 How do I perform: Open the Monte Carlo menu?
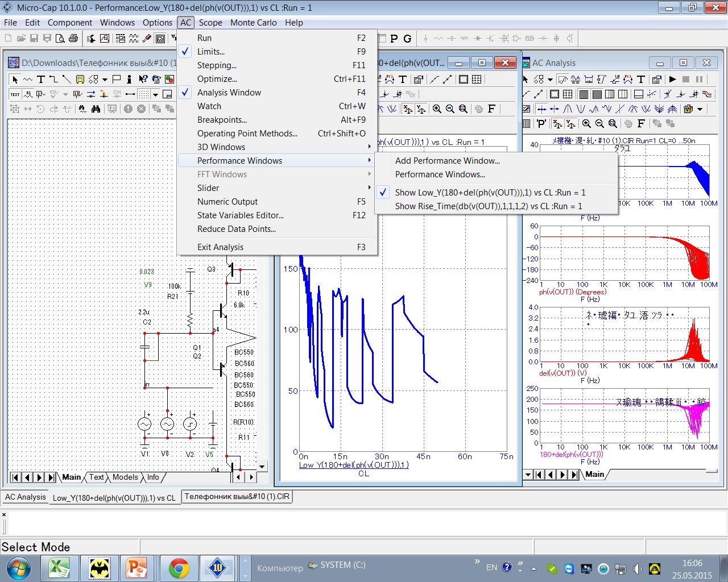(254, 23)
